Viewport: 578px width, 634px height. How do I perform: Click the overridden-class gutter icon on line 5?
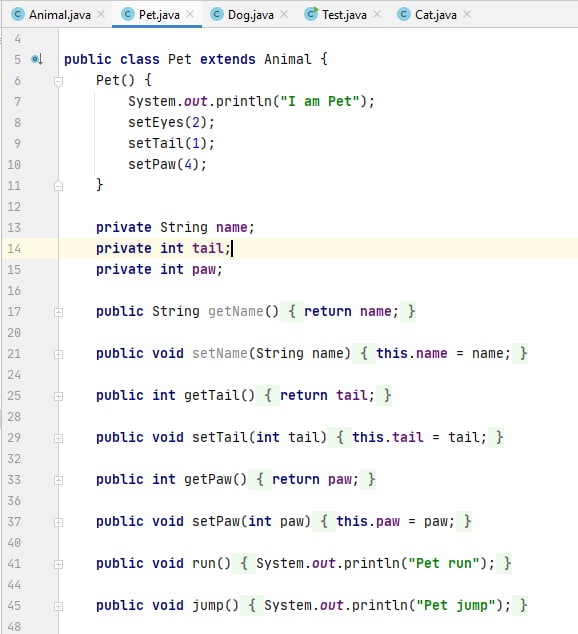point(37,59)
